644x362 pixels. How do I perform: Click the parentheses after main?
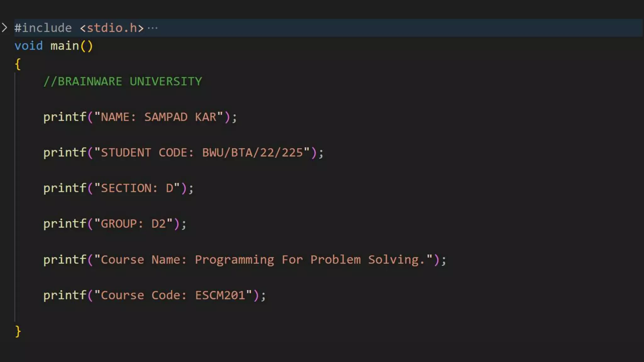[x=86, y=46]
